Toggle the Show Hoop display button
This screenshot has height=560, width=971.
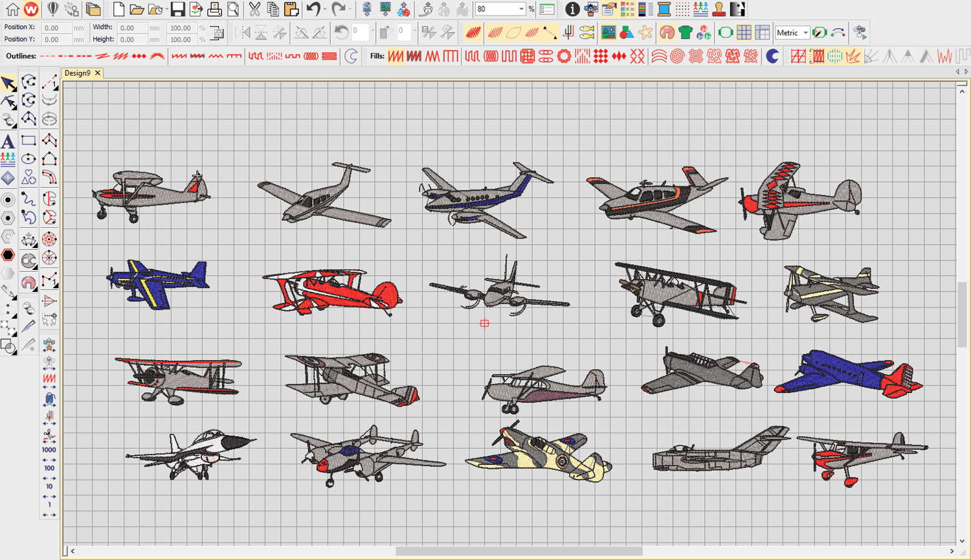pos(726,32)
